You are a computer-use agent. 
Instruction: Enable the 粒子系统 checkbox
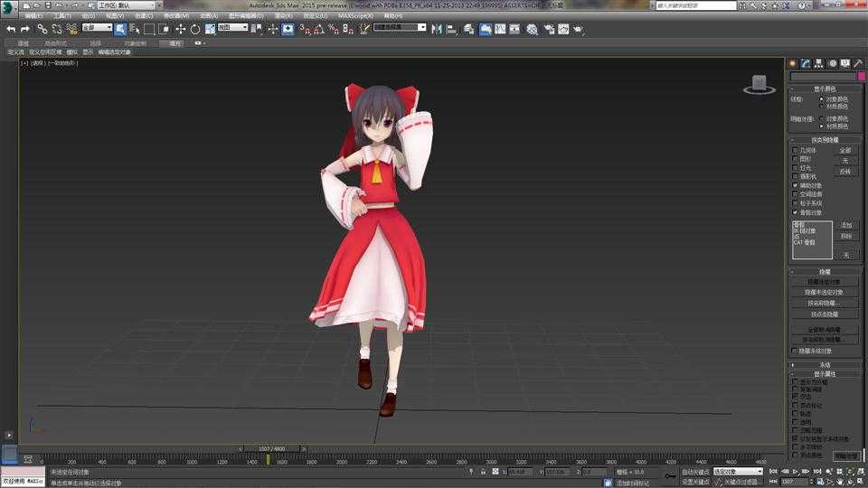[x=795, y=203]
